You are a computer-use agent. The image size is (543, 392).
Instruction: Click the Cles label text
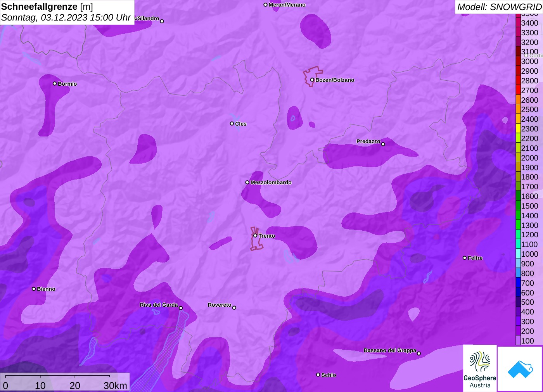[x=241, y=124]
